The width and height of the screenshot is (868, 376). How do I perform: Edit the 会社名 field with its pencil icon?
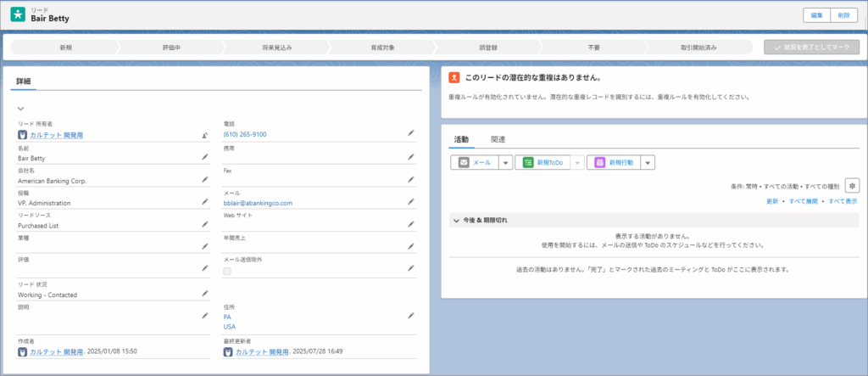click(x=204, y=180)
